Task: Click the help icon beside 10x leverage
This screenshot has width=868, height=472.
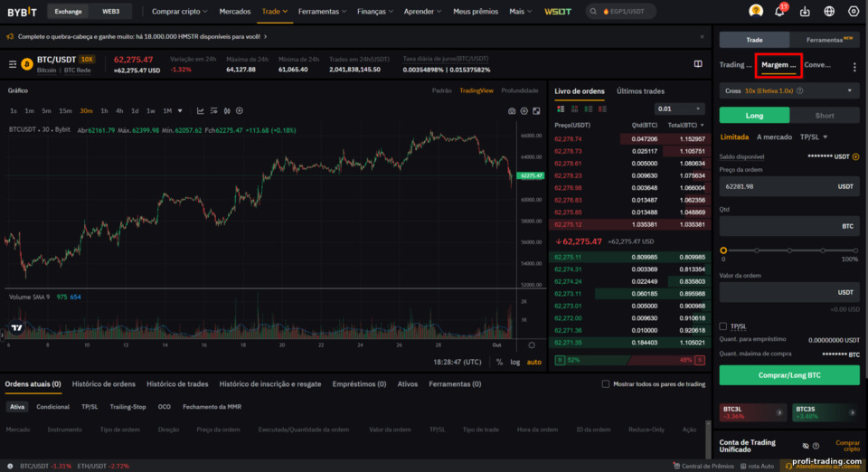Action: (x=800, y=90)
